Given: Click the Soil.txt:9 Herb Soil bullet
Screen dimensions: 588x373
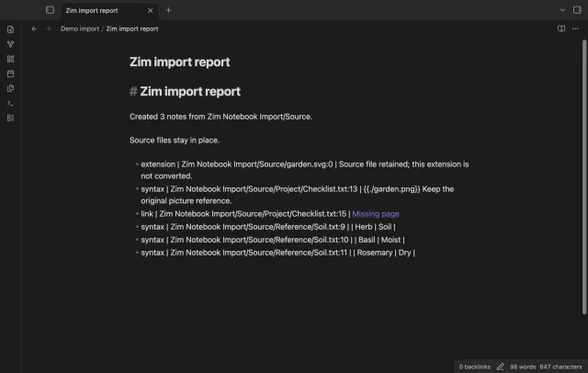Looking at the screenshot, I should tap(268, 227).
